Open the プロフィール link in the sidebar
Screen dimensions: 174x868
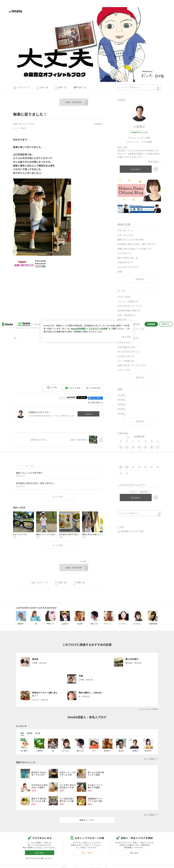click(x=132, y=142)
